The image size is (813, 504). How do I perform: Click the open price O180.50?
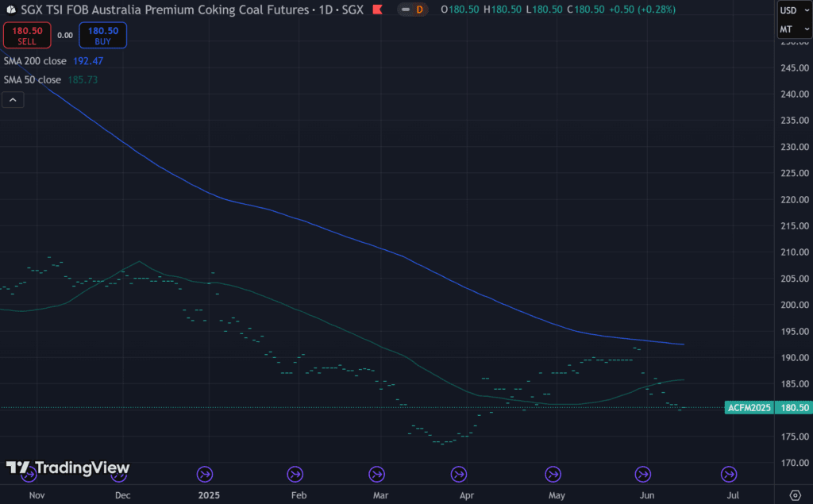pos(460,10)
